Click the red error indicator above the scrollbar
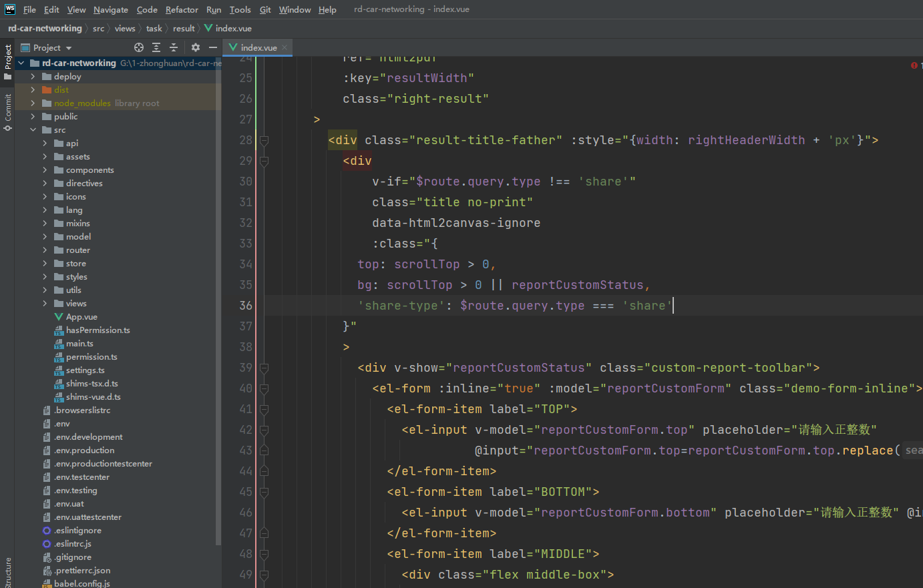 point(913,65)
